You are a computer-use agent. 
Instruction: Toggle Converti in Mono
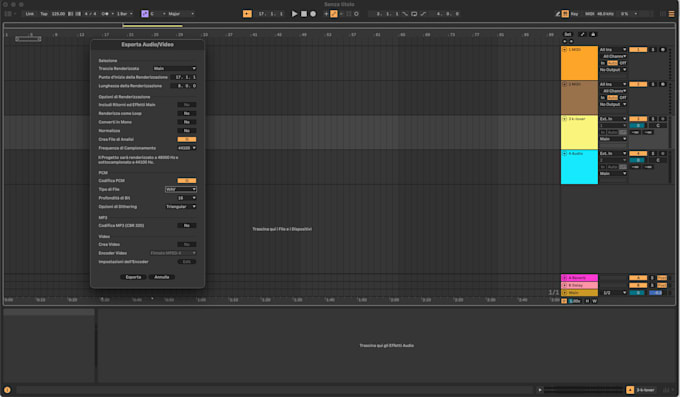186,122
